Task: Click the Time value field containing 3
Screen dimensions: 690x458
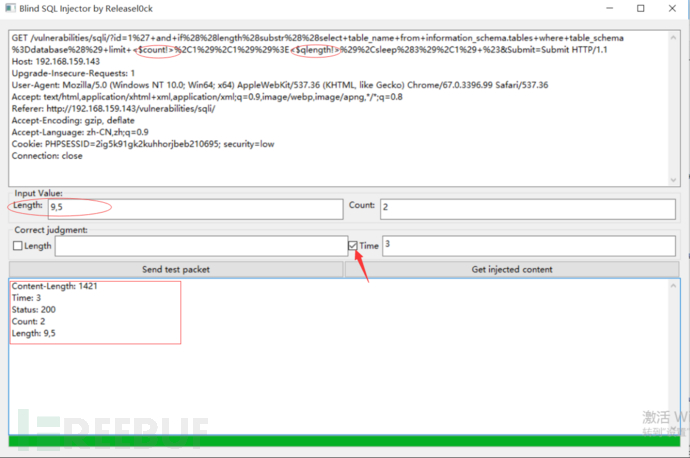Action: point(529,246)
